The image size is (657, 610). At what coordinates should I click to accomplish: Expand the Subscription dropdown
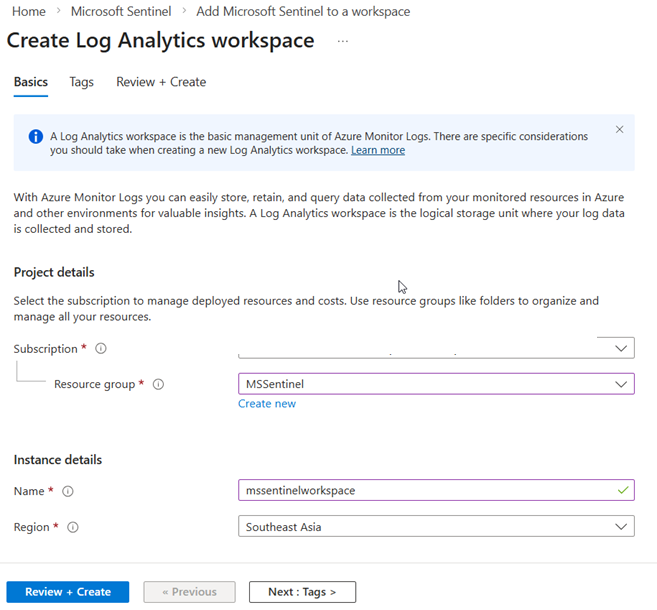point(436,348)
